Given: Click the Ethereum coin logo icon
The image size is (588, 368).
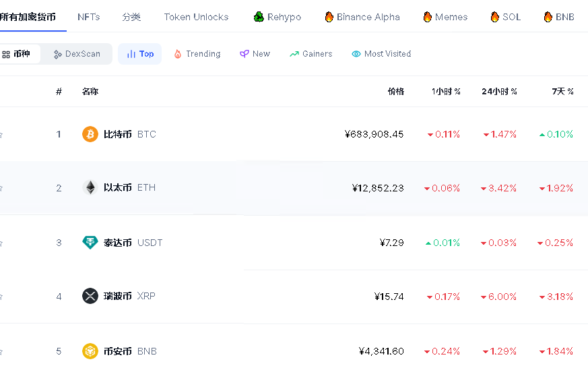Looking at the screenshot, I should pos(90,188).
